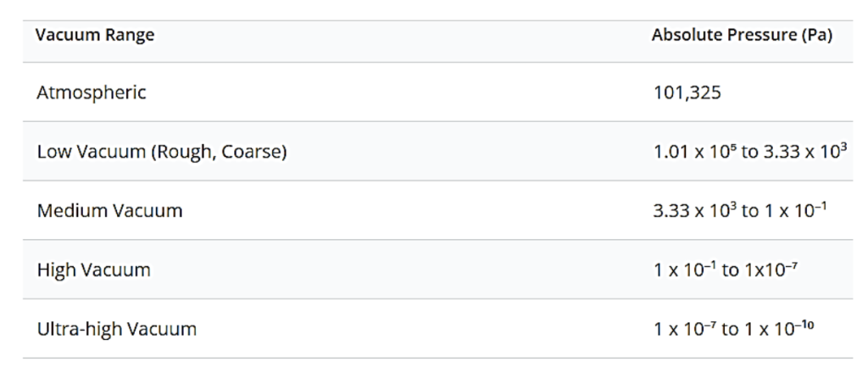Click the Absolute Pressure (Pa) column header
This screenshot has height=379, width=868.
[x=742, y=36]
